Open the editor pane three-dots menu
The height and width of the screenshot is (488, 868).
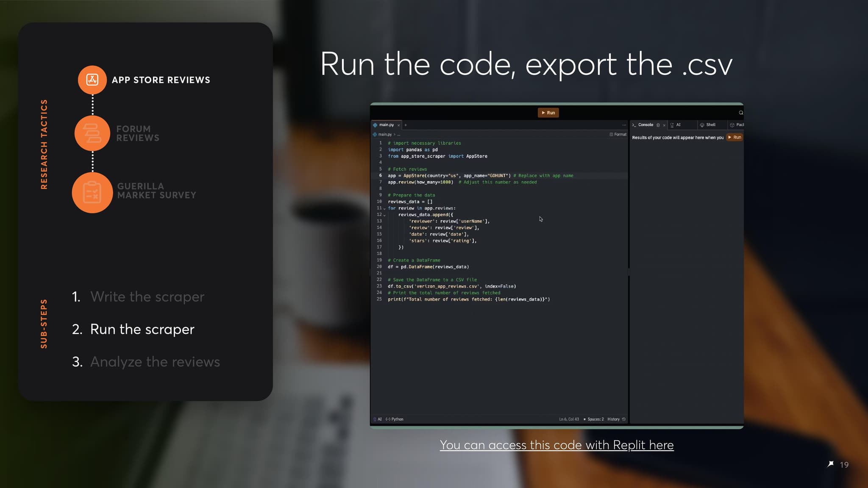[x=624, y=125]
